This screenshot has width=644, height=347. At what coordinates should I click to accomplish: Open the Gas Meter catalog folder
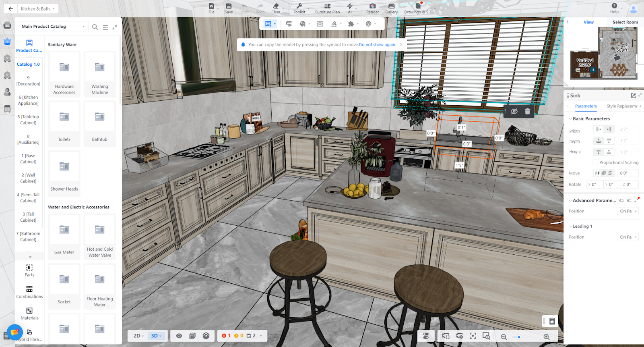tap(64, 237)
